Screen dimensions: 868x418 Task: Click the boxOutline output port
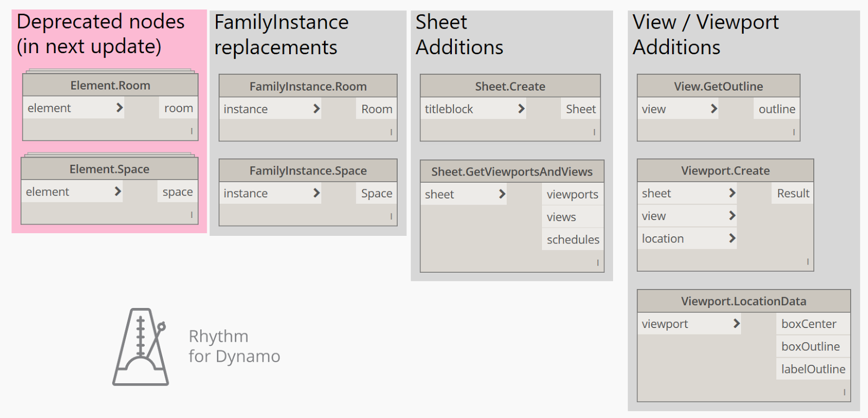click(x=810, y=346)
